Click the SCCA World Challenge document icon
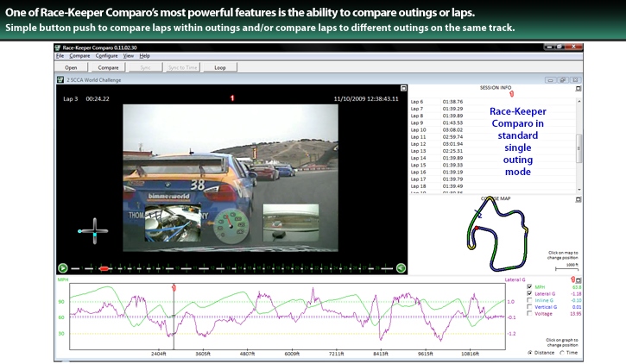626x364 pixels. click(60, 79)
